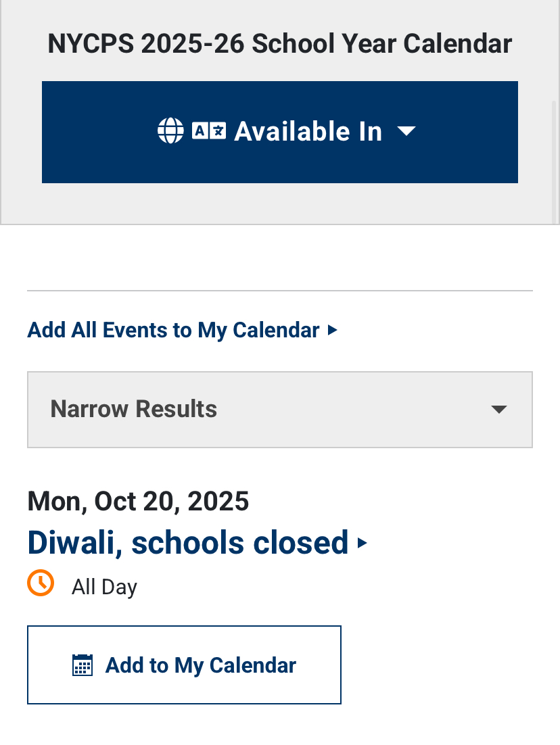The width and height of the screenshot is (560, 745).
Task: Click the language translate icon
Action: pyautogui.click(x=208, y=130)
